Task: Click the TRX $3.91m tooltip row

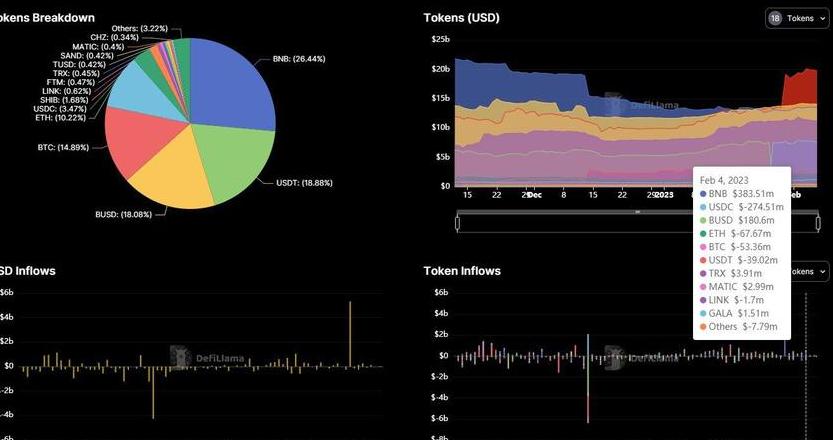Action: pyautogui.click(x=731, y=273)
